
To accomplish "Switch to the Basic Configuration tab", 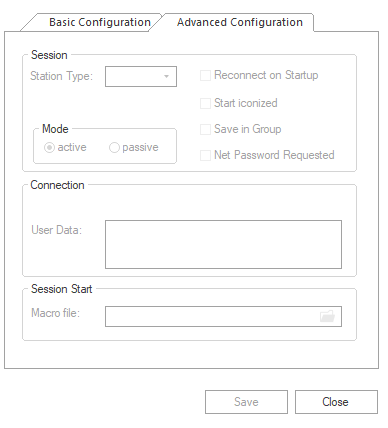I will coord(99,22).
